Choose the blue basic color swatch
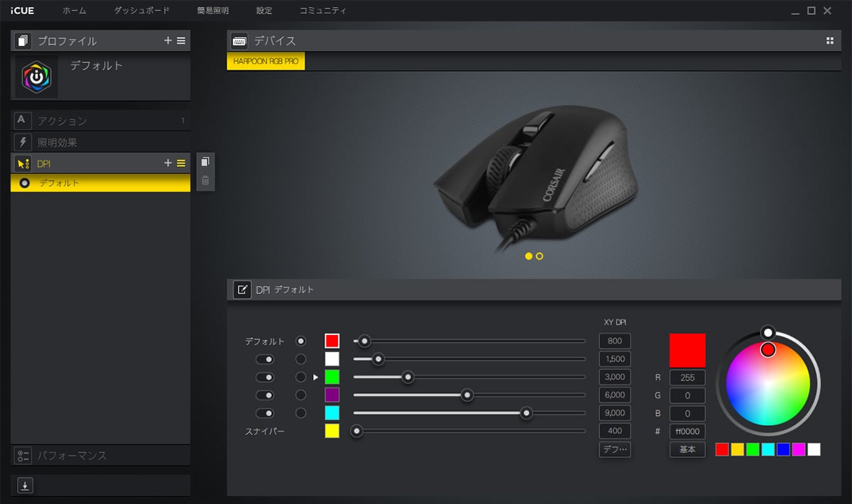Image resolution: width=852 pixels, height=504 pixels. [783, 449]
